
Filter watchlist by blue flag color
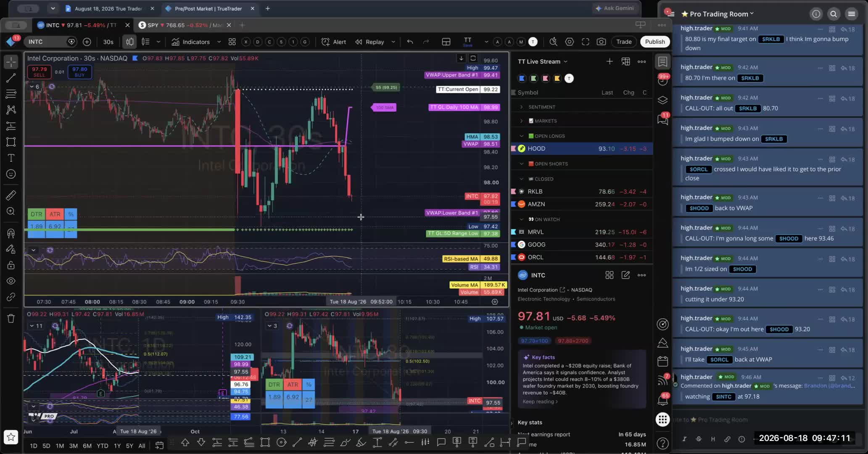pos(522,78)
